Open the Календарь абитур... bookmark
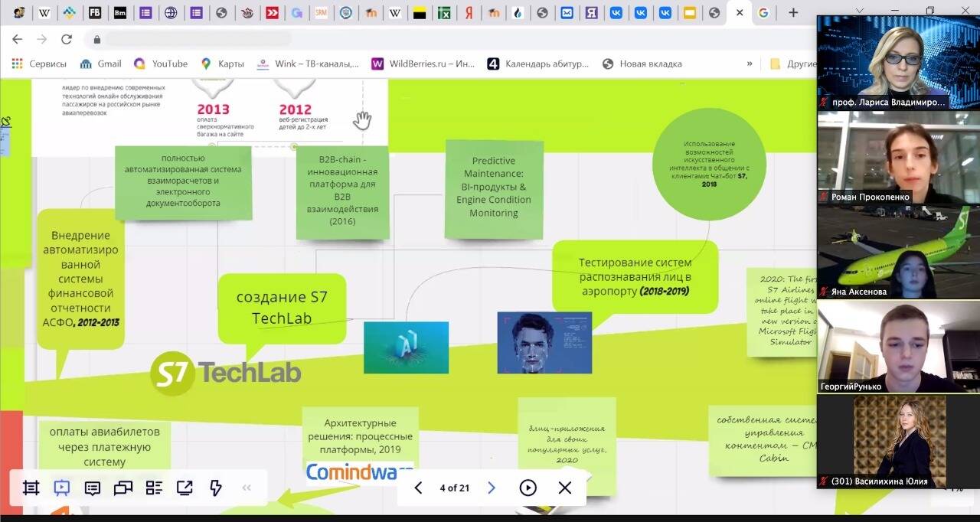Screen dimensions: 980x522 (539, 64)
